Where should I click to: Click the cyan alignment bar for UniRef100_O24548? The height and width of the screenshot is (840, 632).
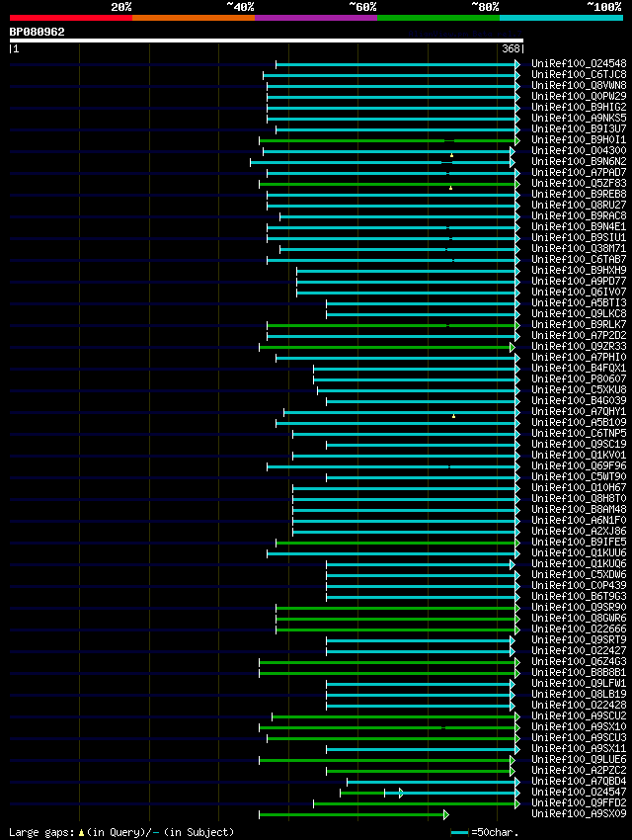(396, 65)
